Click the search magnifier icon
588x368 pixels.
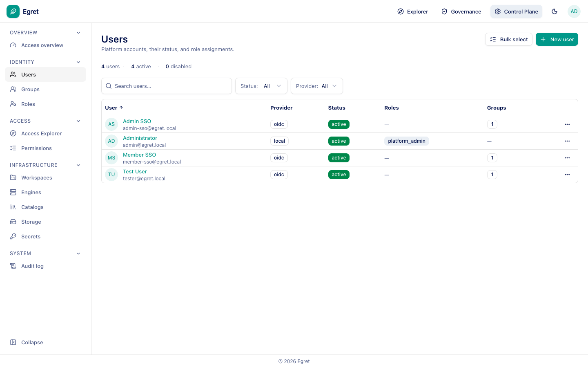109,86
